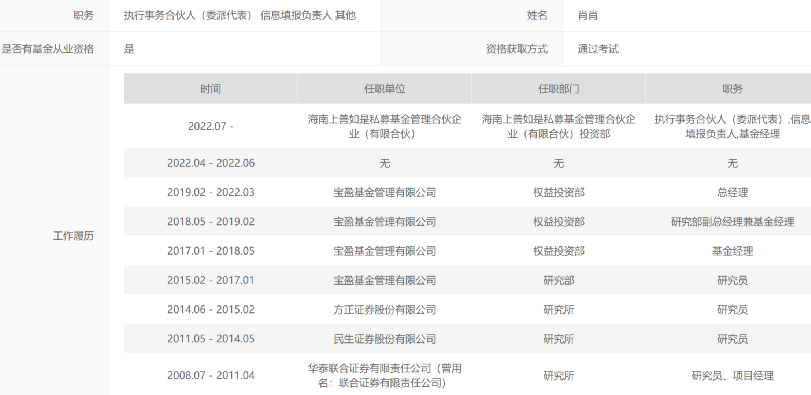Select the date cell 2019.02 - 2022.03
The height and width of the screenshot is (395, 811).
pyautogui.click(x=211, y=192)
